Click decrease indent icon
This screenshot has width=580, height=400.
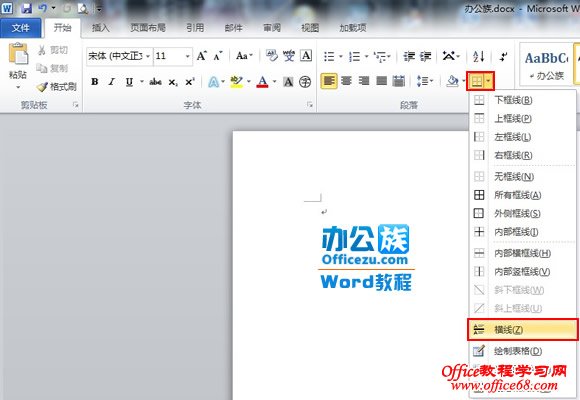[x=409, y=56]
